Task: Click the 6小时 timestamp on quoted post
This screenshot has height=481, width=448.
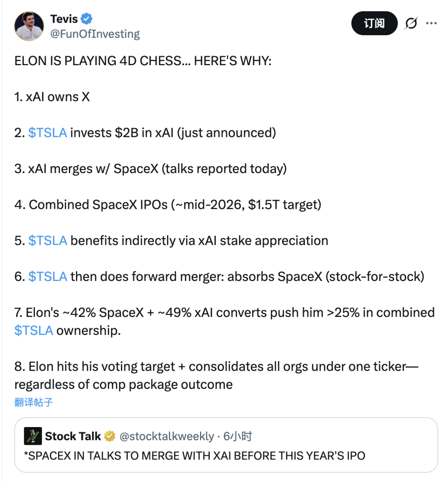Action: 238,436
